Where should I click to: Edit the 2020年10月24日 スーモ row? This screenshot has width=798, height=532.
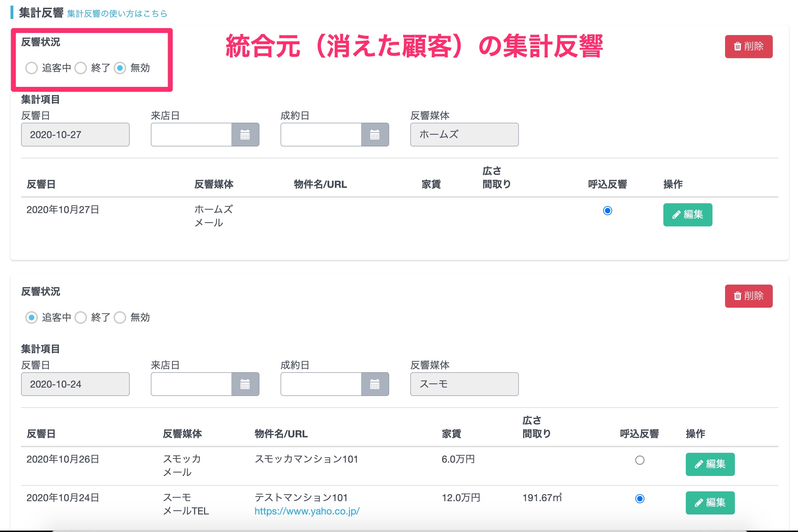[x=710, y=503]
